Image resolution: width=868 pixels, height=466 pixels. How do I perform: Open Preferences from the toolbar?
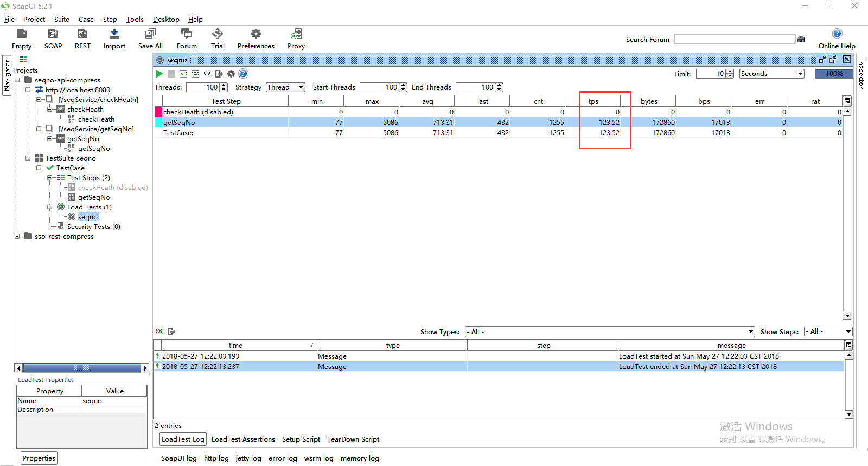point(256,39)
